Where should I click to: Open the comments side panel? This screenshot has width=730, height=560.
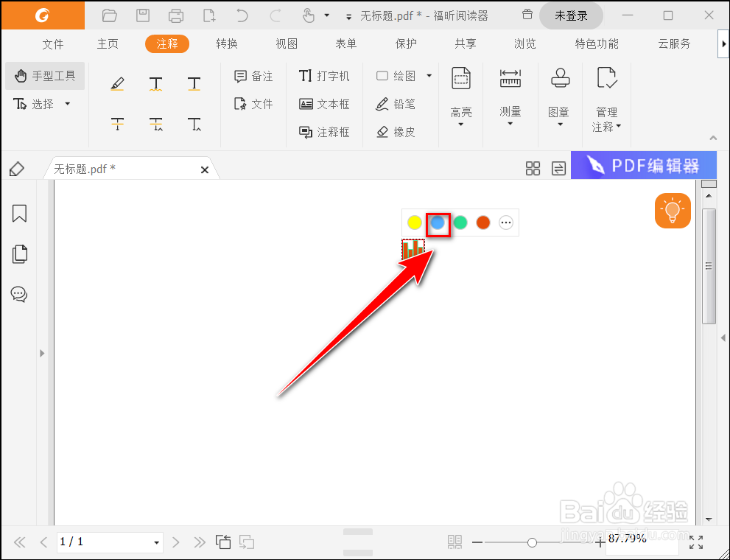pyautogui.click(x=19, y=294)
